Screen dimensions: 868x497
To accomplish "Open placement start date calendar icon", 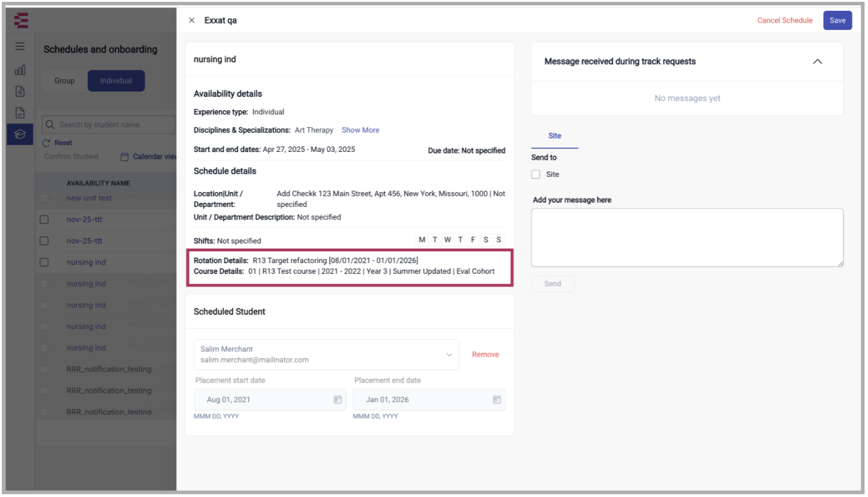I will [337, 400].
